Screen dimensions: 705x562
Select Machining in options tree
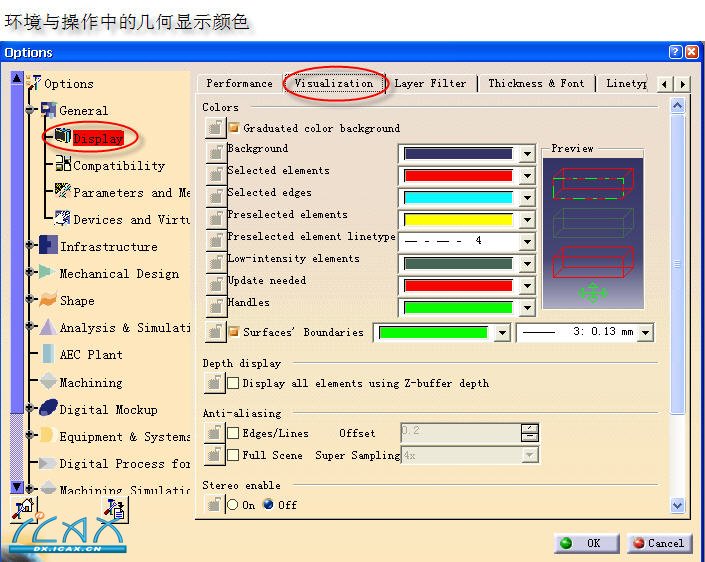pyautogui.click(x=91, y=383)
